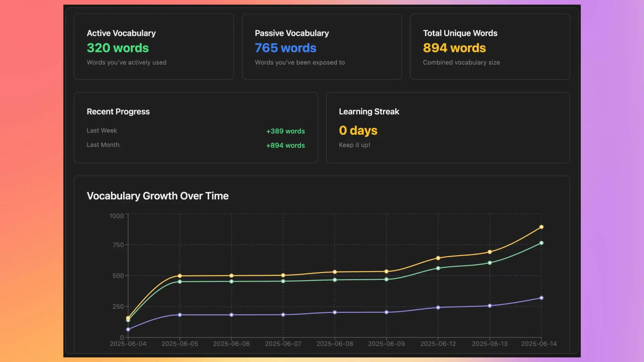Select the Active Vocabulary card
This screenshot has height=362, width=644.
pos(154,46)
